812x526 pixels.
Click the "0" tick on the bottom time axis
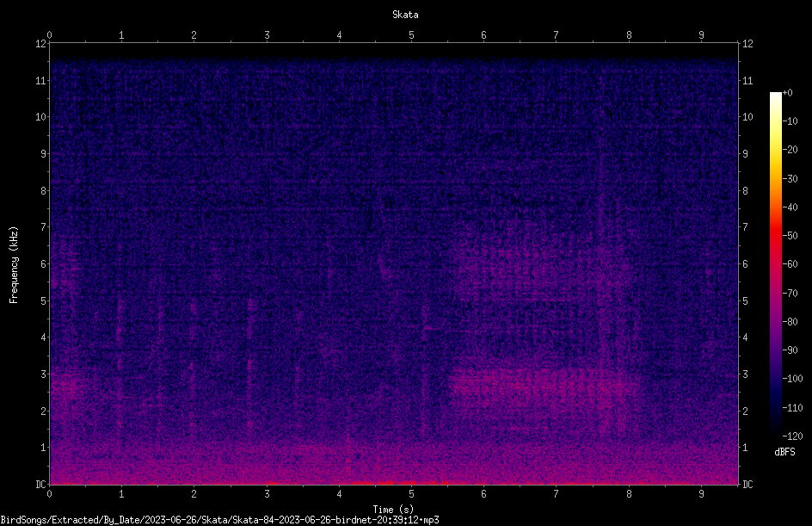tap(49, 494)
